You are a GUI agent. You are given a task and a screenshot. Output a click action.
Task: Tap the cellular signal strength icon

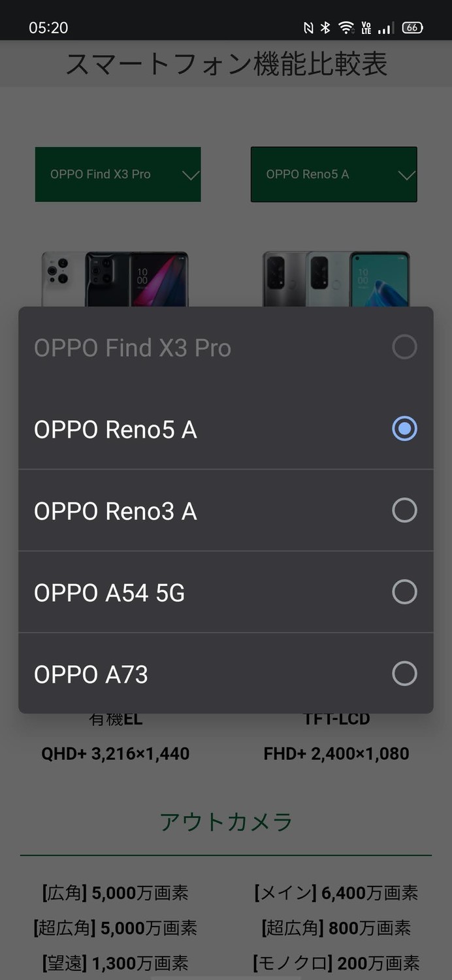[x=386, y=28]
